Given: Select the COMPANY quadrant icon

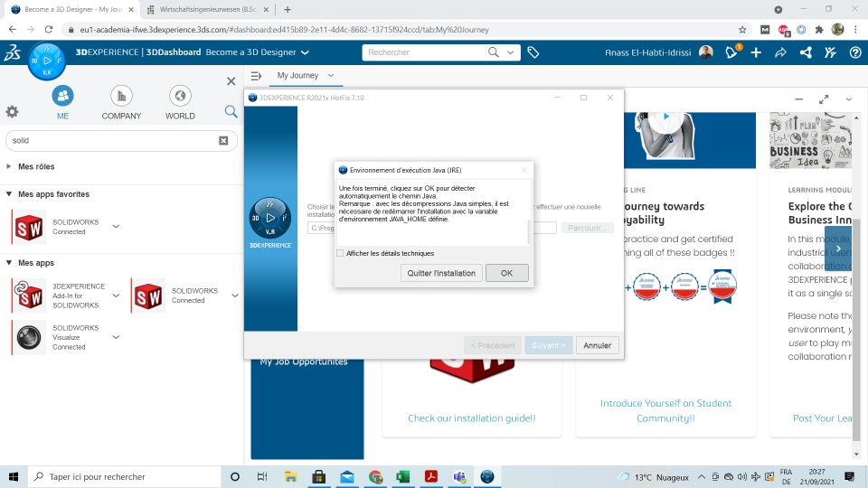Looking at the screenshot, I should [x=121, y=96].
